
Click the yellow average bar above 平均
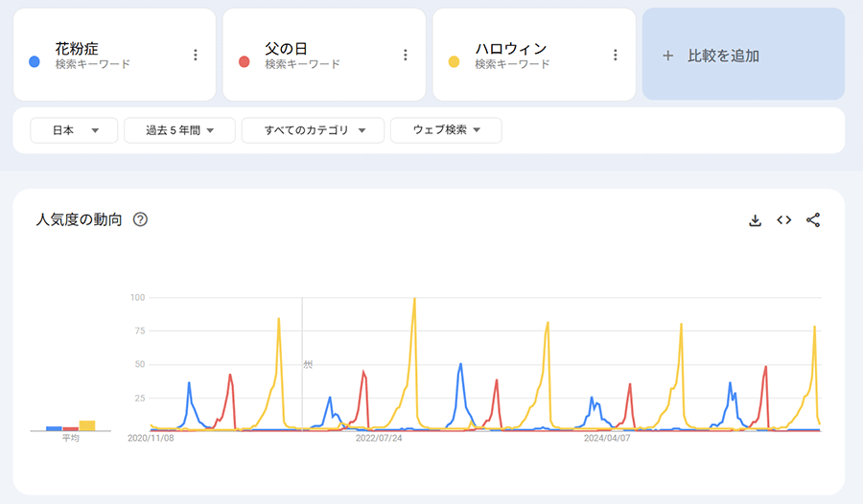[87, 425]
